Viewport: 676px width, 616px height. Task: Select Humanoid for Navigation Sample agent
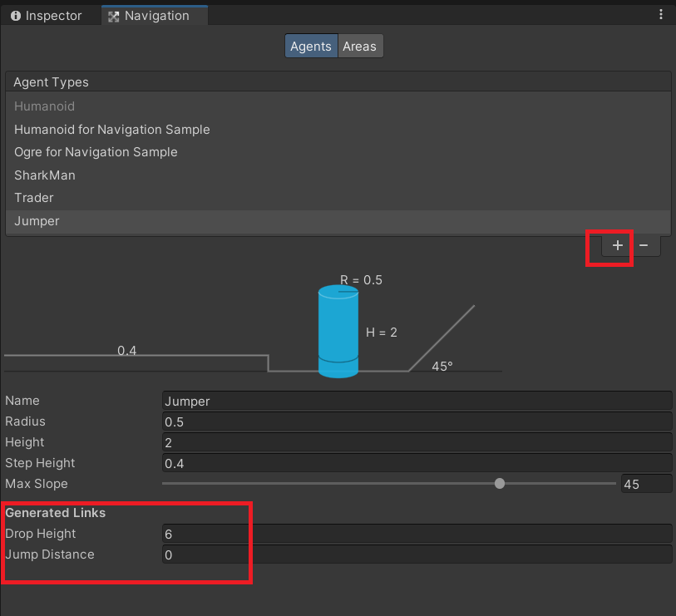tap(112, 130)
